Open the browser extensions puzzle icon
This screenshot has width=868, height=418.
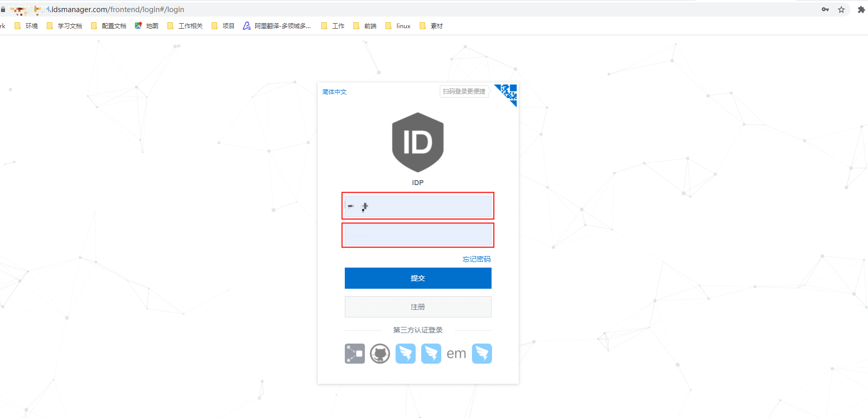click(x=861, y=10)
